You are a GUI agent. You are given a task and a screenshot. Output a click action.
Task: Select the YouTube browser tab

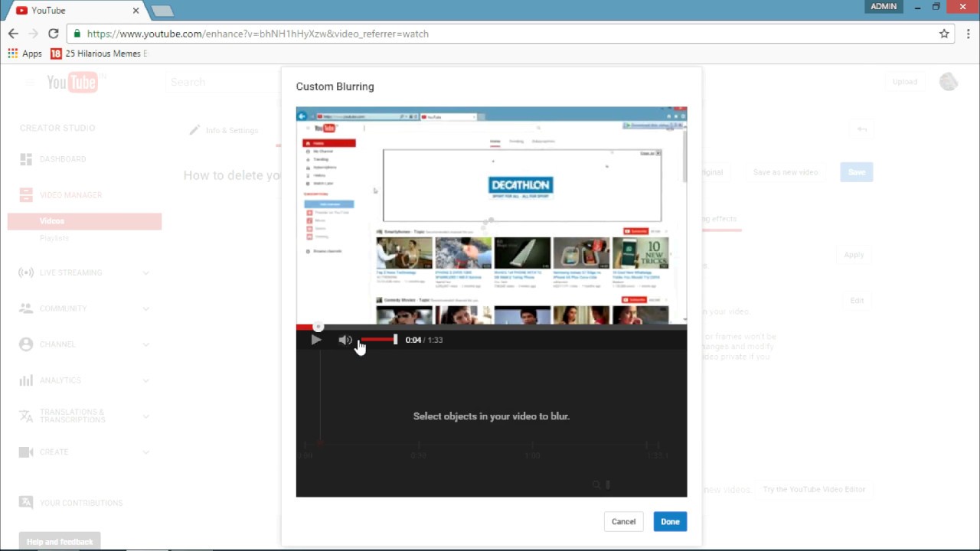[x=77, y=10]
